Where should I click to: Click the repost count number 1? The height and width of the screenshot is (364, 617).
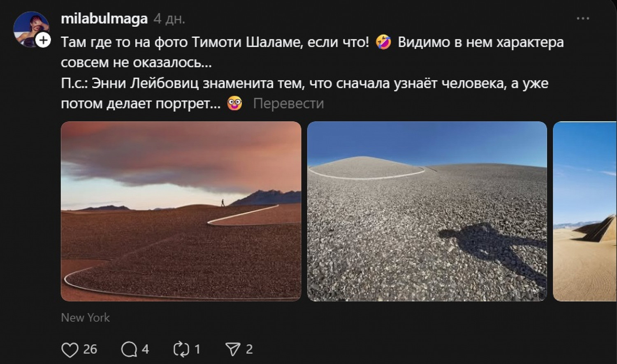(197, 350)
